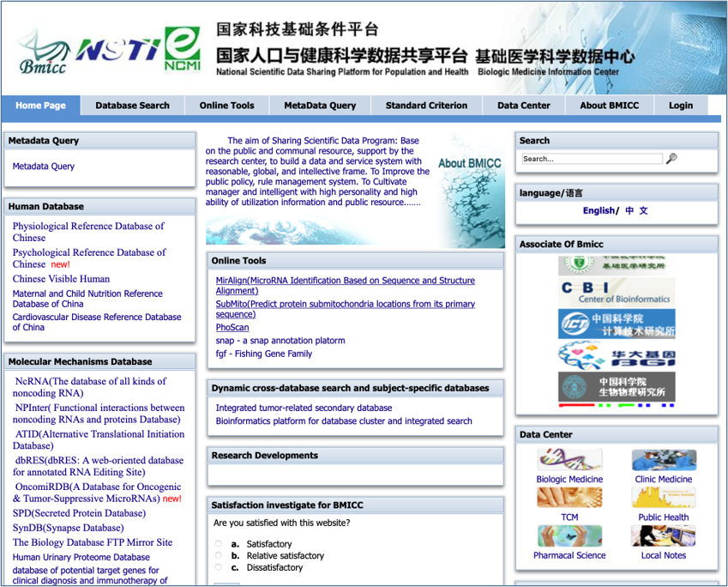The width and height of the screenshot is (728, 587).
Task: Switch language to 中文
Action: click(636, 211)
